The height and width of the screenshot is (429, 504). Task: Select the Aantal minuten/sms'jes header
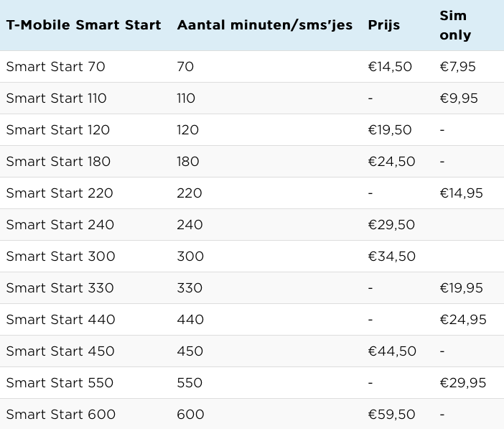tap(265, 25)
